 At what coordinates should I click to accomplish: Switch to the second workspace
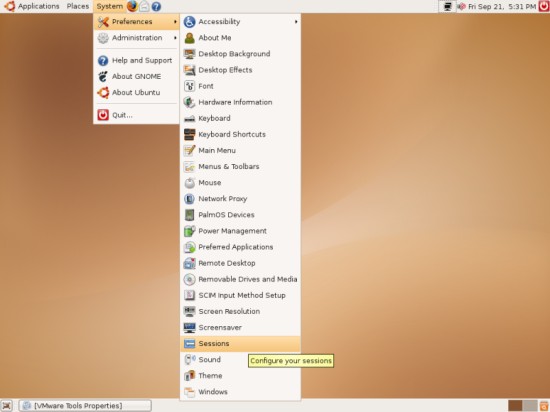click(x=530, y=406)
